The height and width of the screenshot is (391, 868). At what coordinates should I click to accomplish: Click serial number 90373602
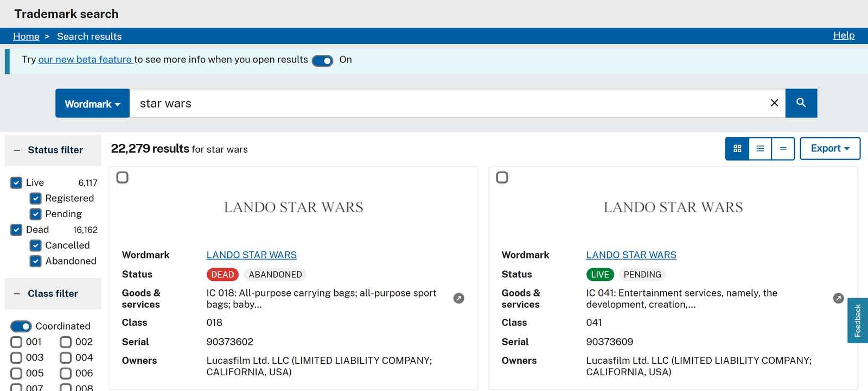(230, 342)
